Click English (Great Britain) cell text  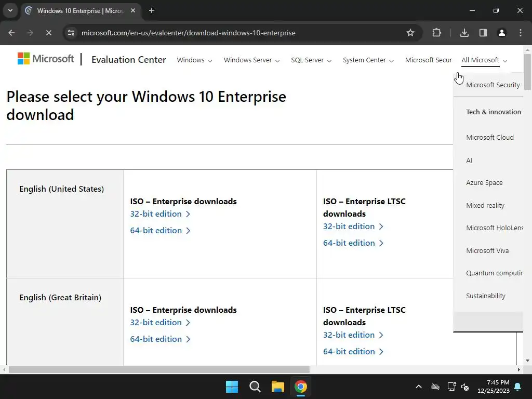tap(60, 298)
